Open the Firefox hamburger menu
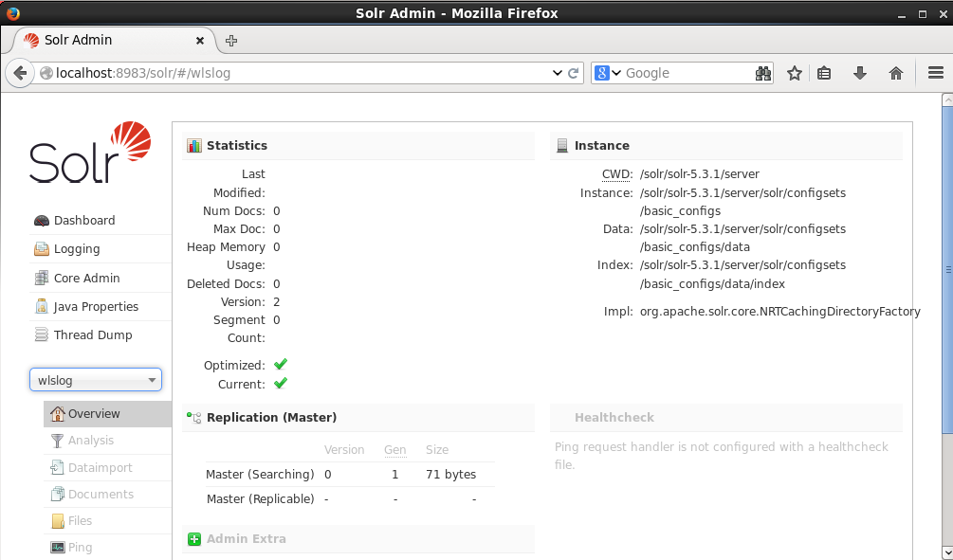953x560 pixels. tap(936, 74)
